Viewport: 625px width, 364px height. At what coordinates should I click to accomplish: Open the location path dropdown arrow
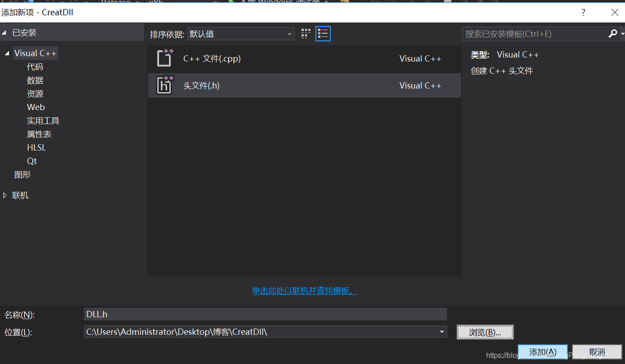(442, 332)
